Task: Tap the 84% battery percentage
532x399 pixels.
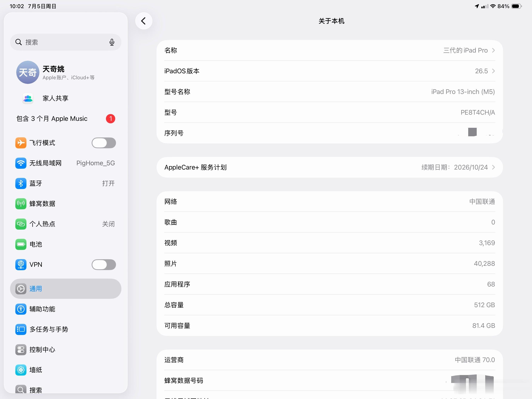Action: pyautogui.click(x=503, y=6)
